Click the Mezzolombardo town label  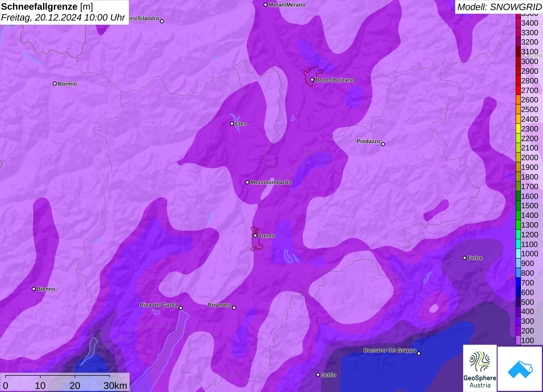click(x=271, y=182)
